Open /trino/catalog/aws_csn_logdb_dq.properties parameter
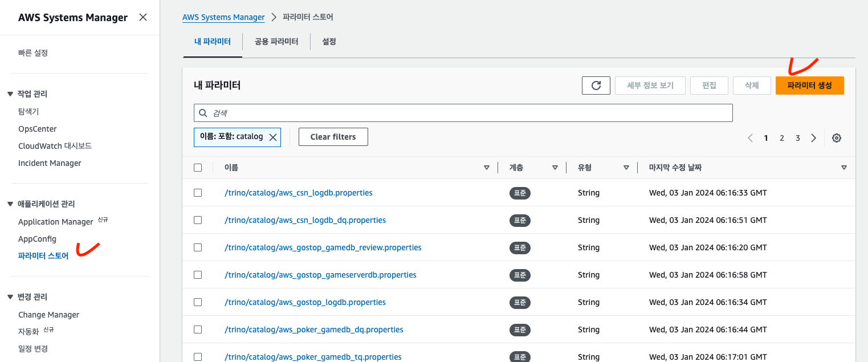868x362 pixels. point(305,220)
